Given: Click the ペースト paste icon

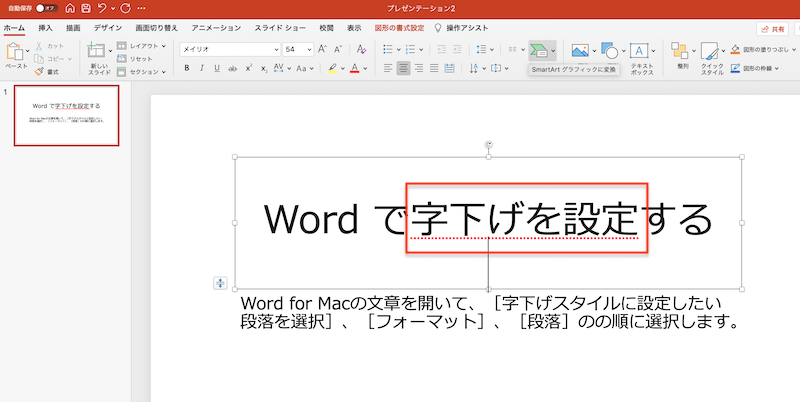Looking at the screenshot, I should pyautogui.click(x=15, y=52).
